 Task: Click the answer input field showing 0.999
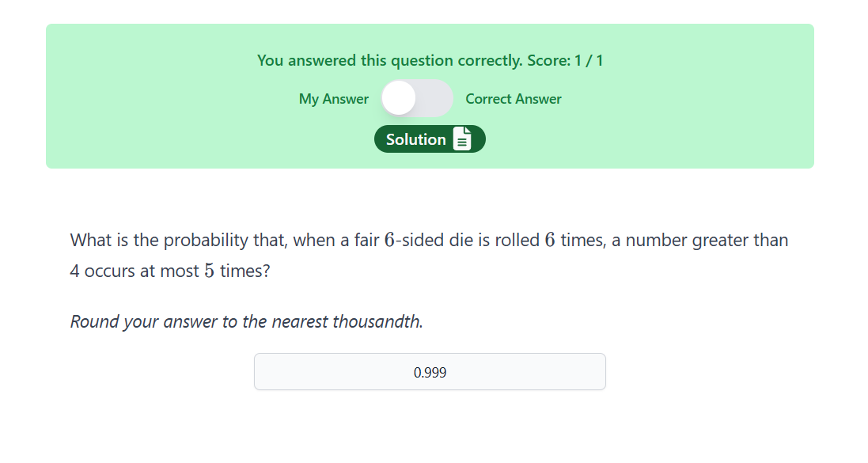[x=430, y=372]
